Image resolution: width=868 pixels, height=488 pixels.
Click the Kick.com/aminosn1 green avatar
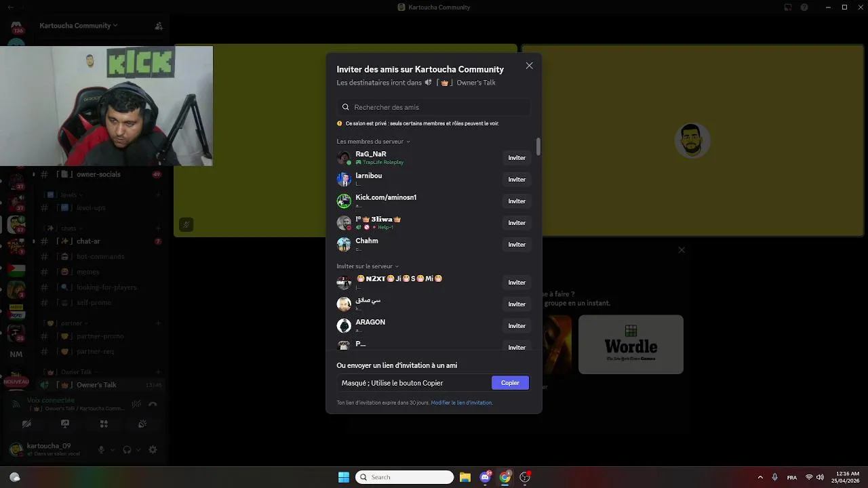344,201
